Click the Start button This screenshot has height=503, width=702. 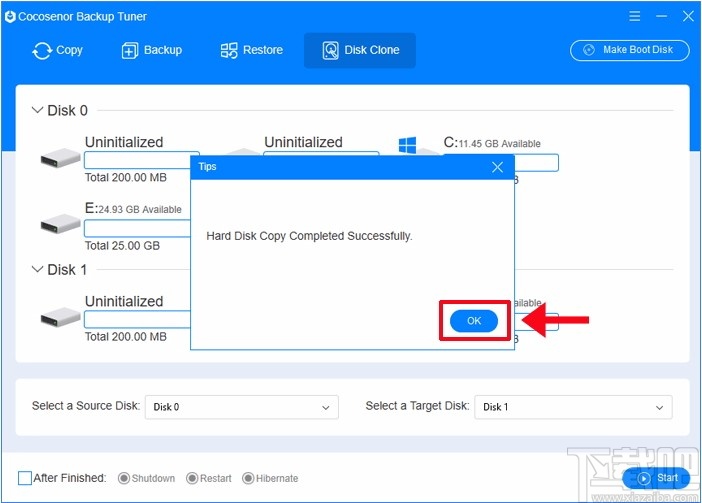pyautogui.click(x=656, y=478)
